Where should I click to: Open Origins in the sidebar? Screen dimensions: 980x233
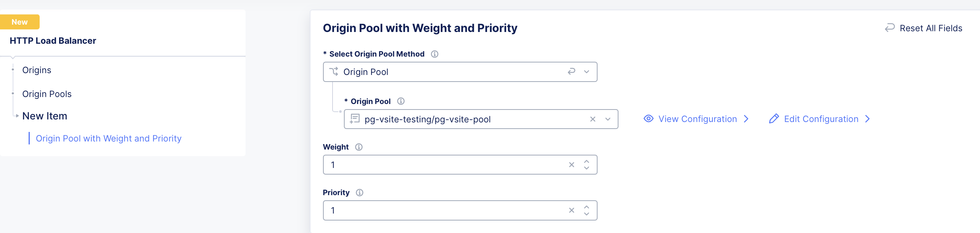pos(37,70)
